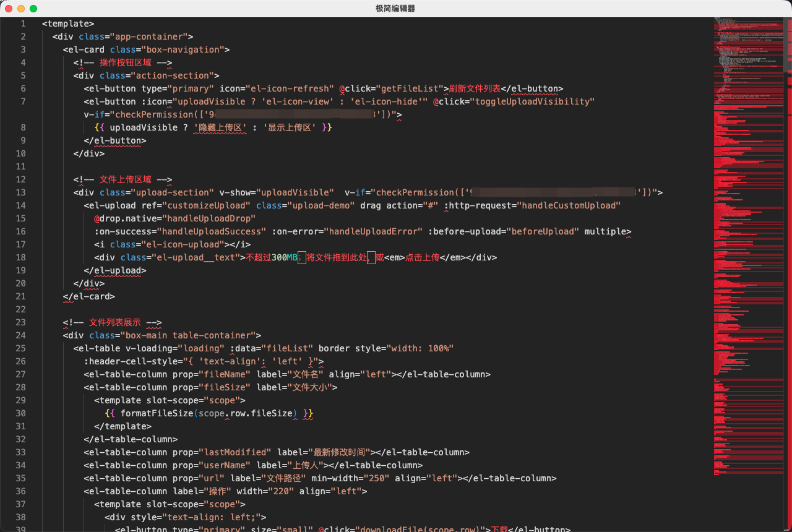
Task: Click the "文件路径" label value
Action: [x=282, y=478]
